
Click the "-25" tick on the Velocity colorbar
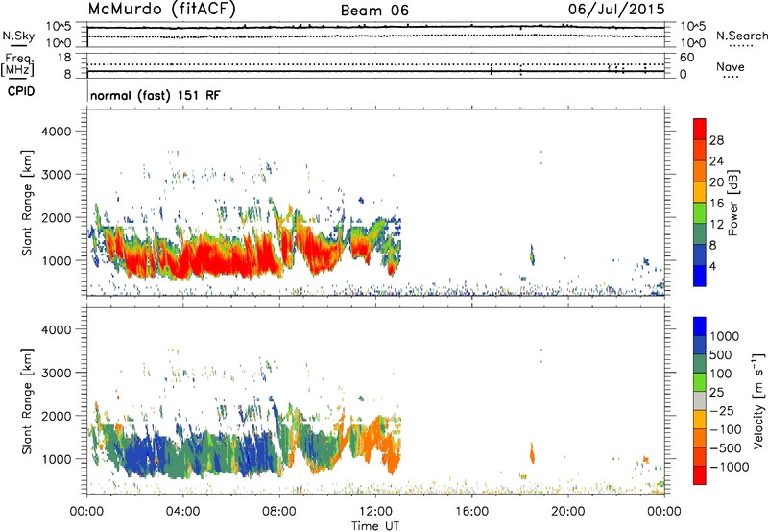click(x=722, y=411)
